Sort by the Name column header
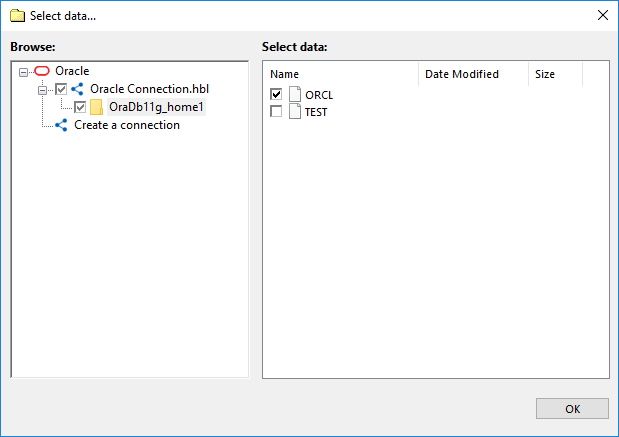 tap(340, 74)
